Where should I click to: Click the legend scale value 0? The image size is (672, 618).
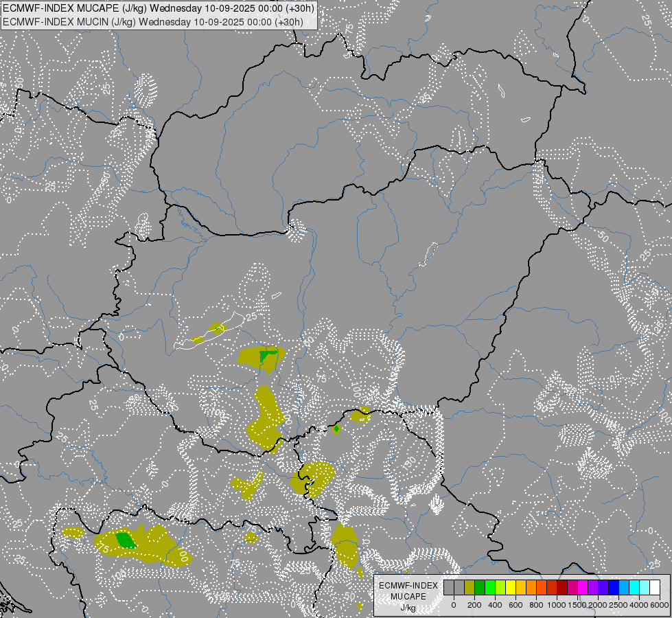[454, 605]
